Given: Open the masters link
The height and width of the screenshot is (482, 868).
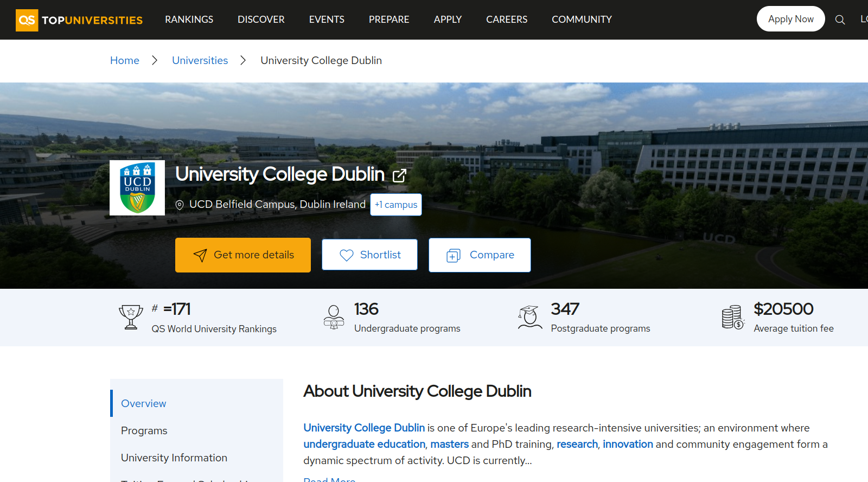Looking at the screenshot, I should pyautogui.click(x=450, y=444).
